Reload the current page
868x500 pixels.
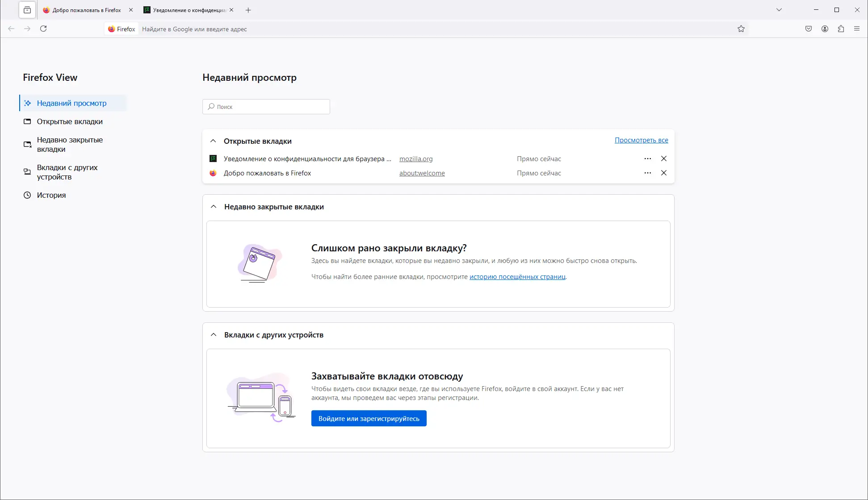[43, 29]
